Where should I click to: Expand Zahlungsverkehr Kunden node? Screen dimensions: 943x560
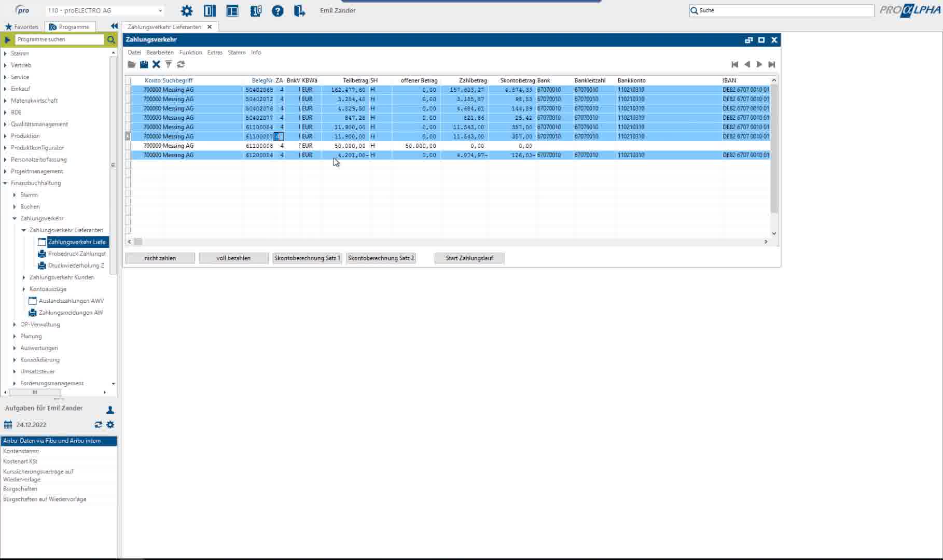(24, 277)
